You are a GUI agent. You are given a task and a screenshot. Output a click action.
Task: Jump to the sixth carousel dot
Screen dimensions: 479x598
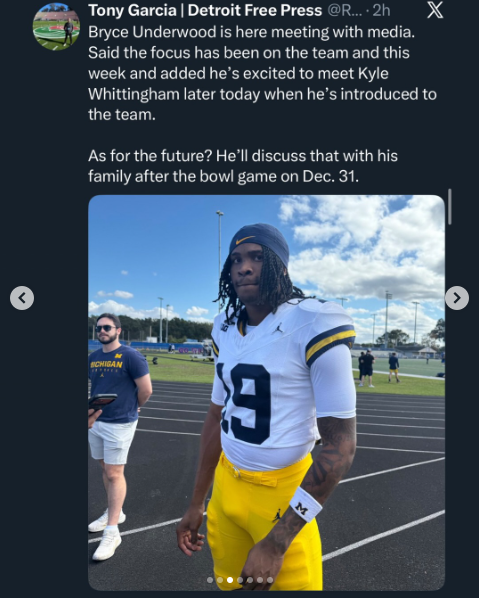point(260,580)
